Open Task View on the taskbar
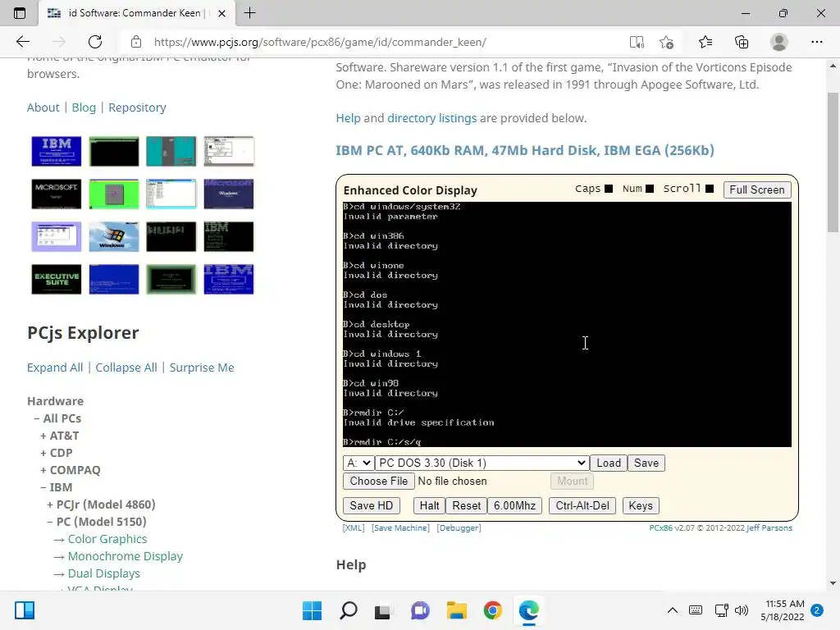Viewport: 840px width, 630px height. pyautogui.click(x=382, y=610)
